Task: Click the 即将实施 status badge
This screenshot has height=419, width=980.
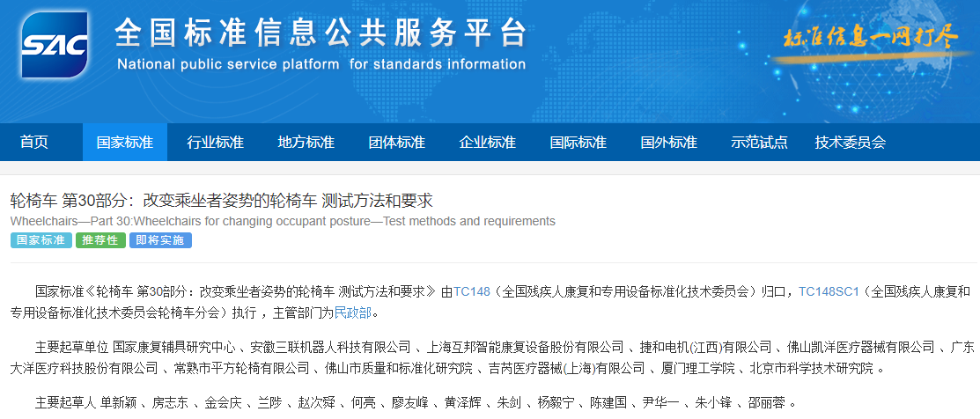Action: [x=160, y=240]
